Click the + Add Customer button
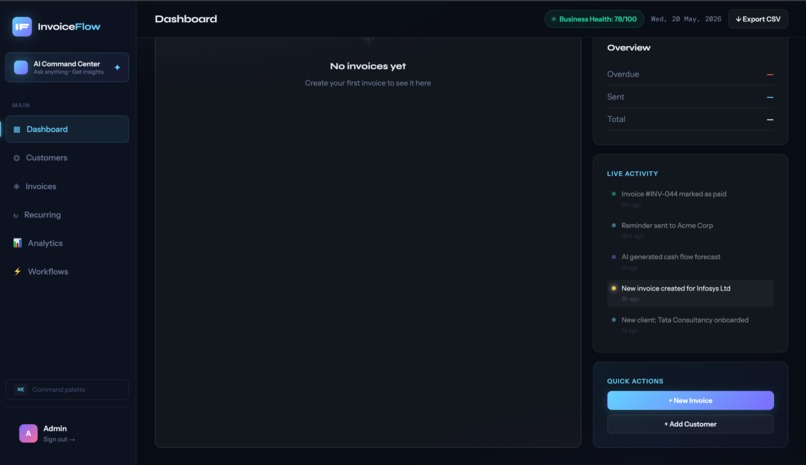The height and width of the screenshot is (465, 806). click(690, 424)
